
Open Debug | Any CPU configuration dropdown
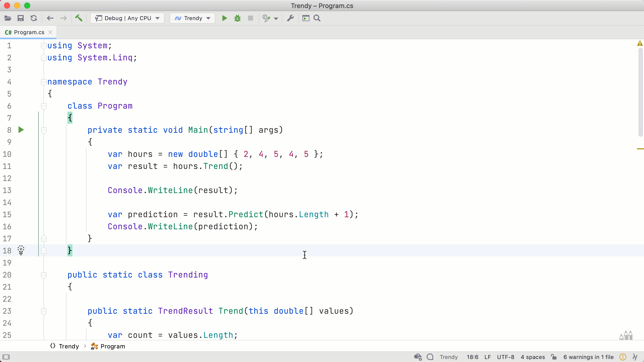point(127,18)
